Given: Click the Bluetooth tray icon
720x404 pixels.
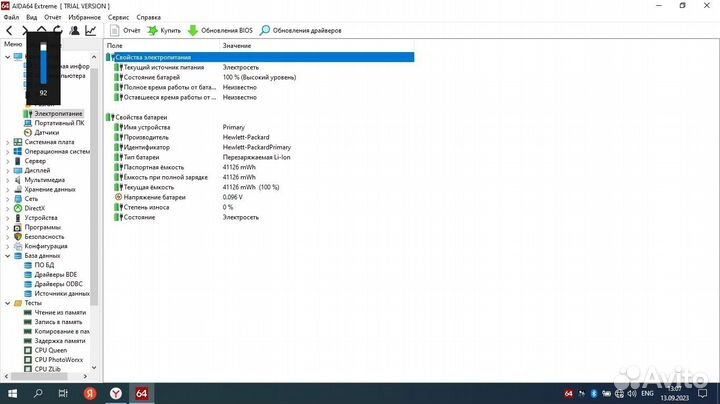Looking at the screenshot, I should tap(594, 393).
